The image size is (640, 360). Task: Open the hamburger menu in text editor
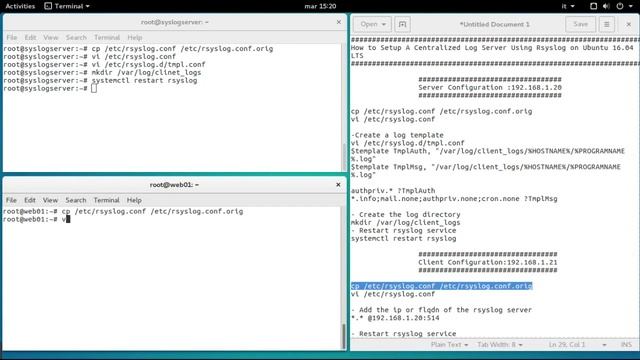click(x=607, y=24)
